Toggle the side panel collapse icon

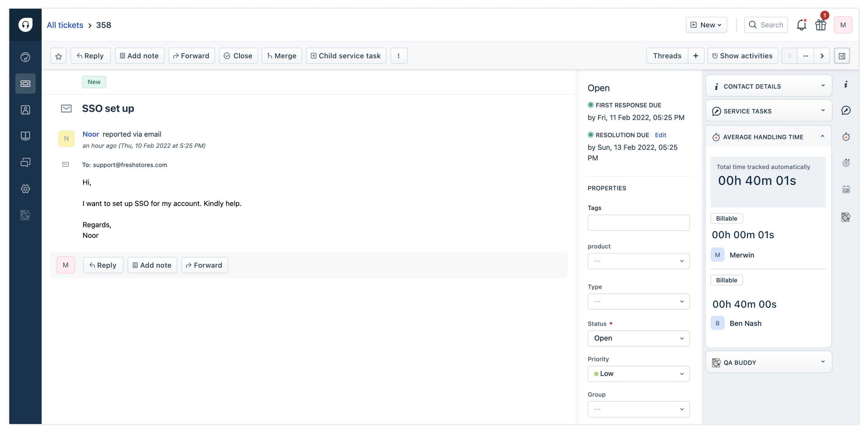click(x=842, y=56)
